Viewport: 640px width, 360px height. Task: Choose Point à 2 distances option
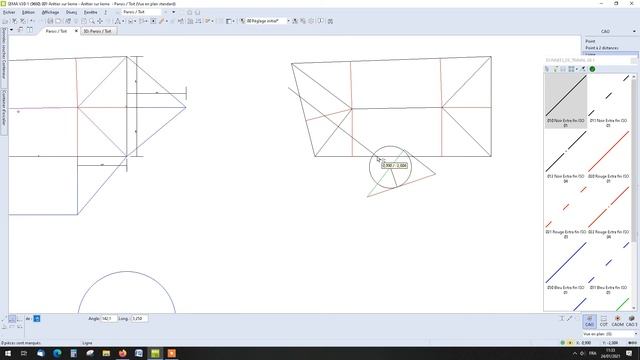602,48
